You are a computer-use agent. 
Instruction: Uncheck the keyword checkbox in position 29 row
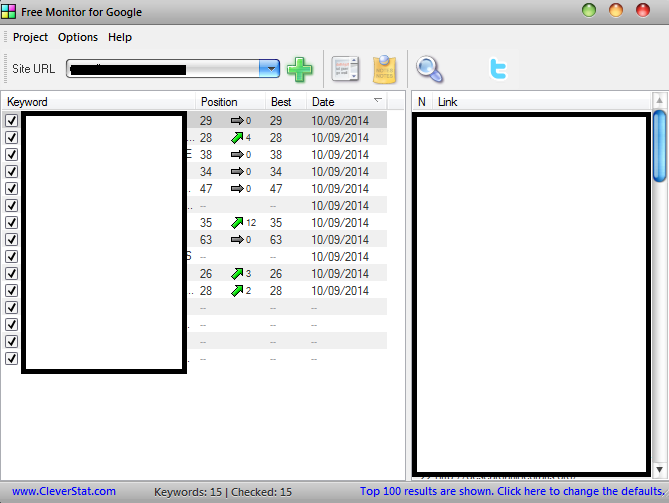(12, 120)
